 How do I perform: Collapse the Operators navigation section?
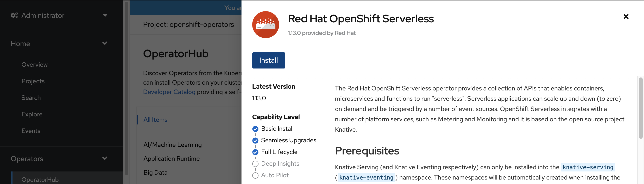[105, 158]
